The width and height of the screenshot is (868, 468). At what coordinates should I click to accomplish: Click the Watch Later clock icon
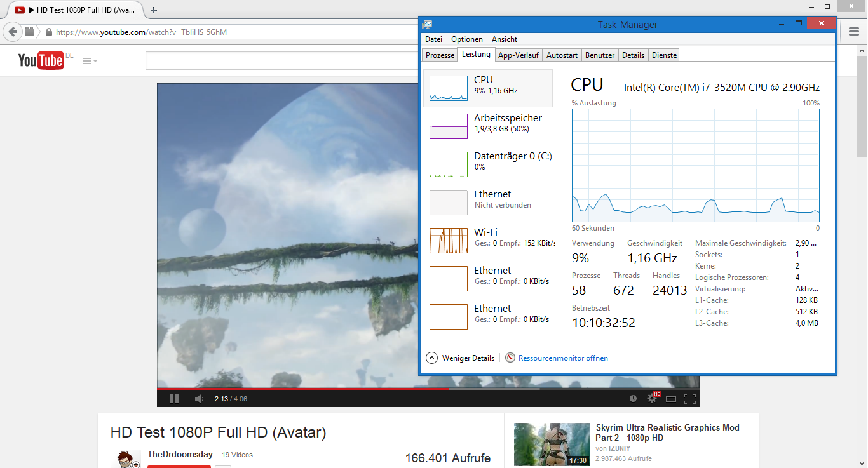[633, 399]
